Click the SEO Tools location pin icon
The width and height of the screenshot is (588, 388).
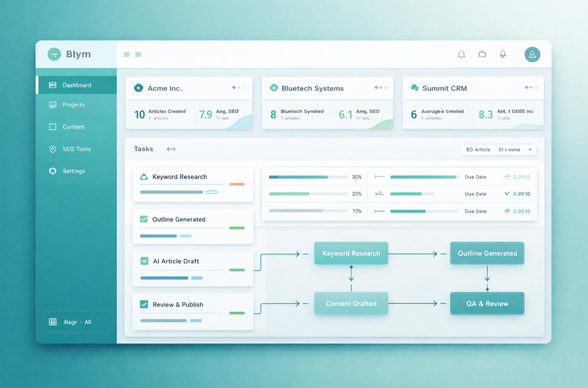(53, 149)
